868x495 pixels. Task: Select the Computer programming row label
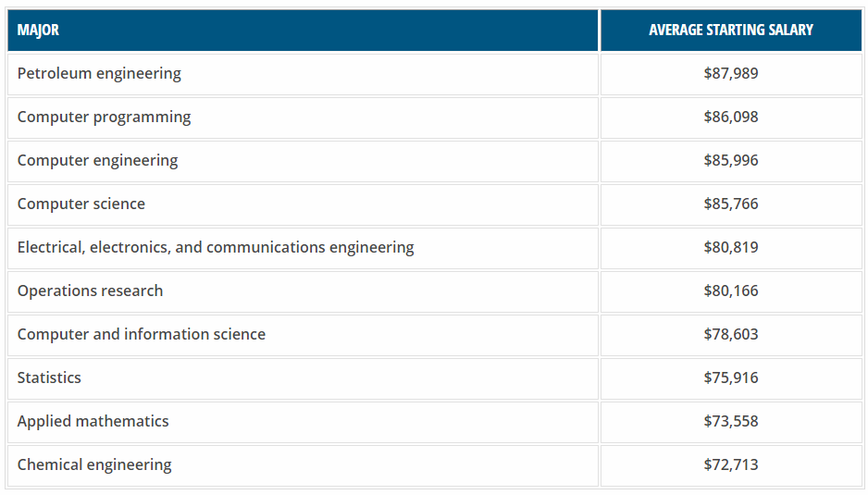104,117
